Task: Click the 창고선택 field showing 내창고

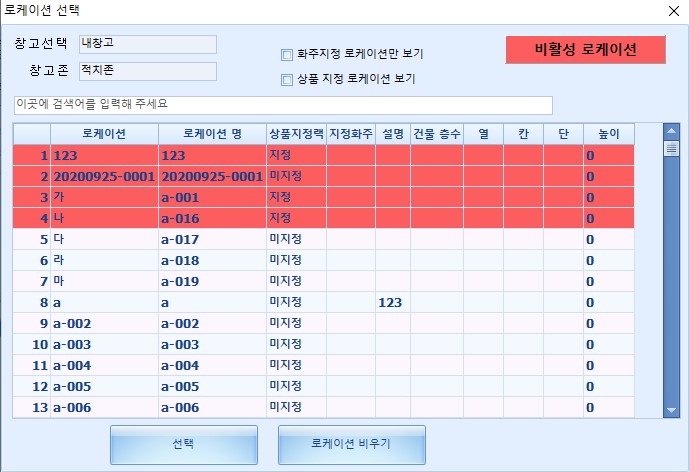Action: [x=146, y=44]
